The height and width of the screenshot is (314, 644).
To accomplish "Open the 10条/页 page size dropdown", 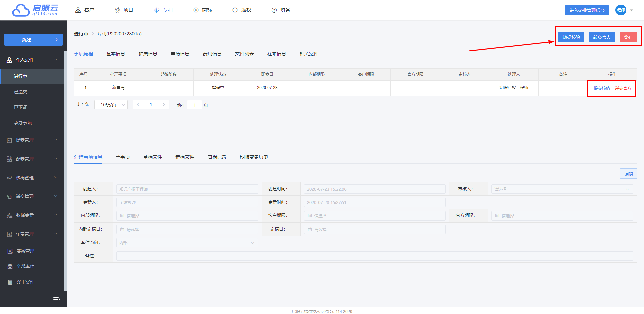I will (x=111, y=105).
